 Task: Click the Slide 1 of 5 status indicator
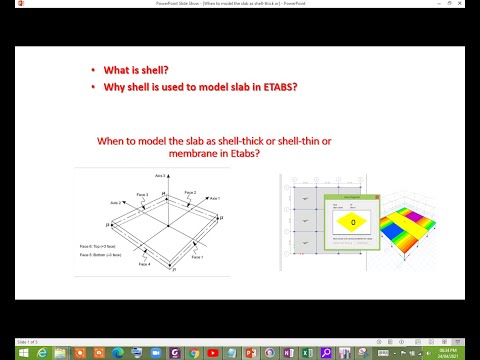point(27,342)
